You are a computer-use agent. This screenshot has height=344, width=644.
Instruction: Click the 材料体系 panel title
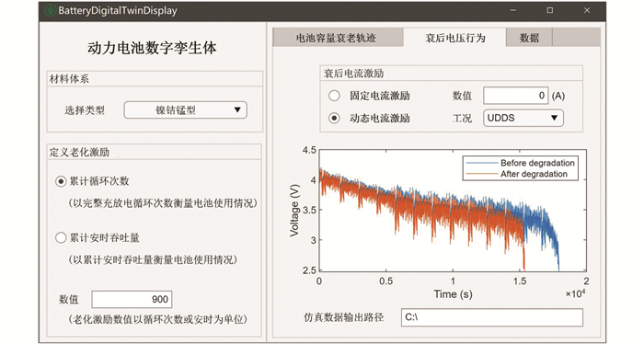69,79
